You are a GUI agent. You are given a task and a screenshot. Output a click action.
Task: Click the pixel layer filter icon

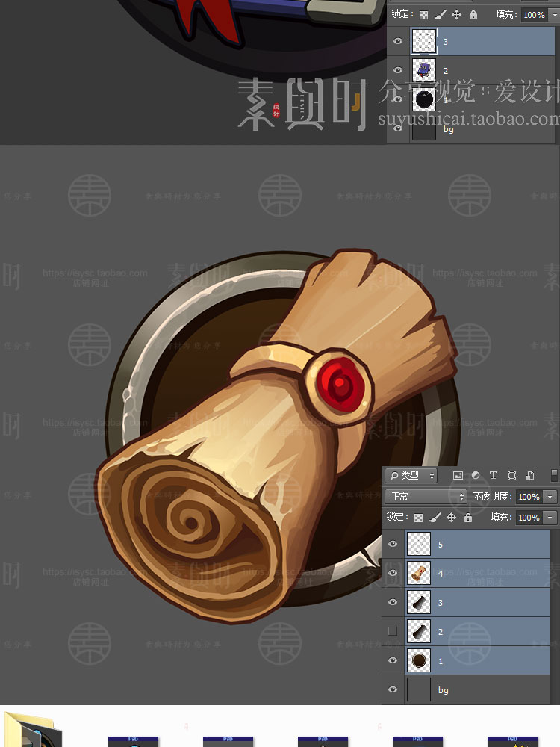458,475
